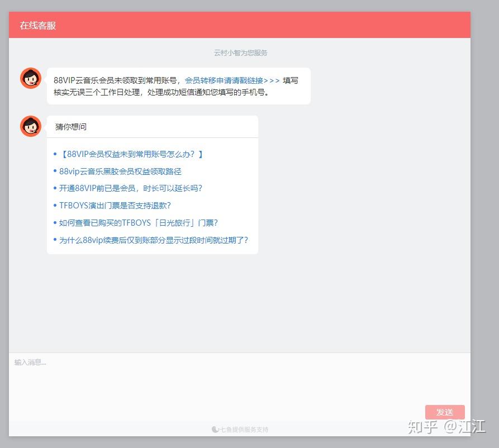Click the 在线客服 header title
The image size is (499, 448).
tap(38, 26)
